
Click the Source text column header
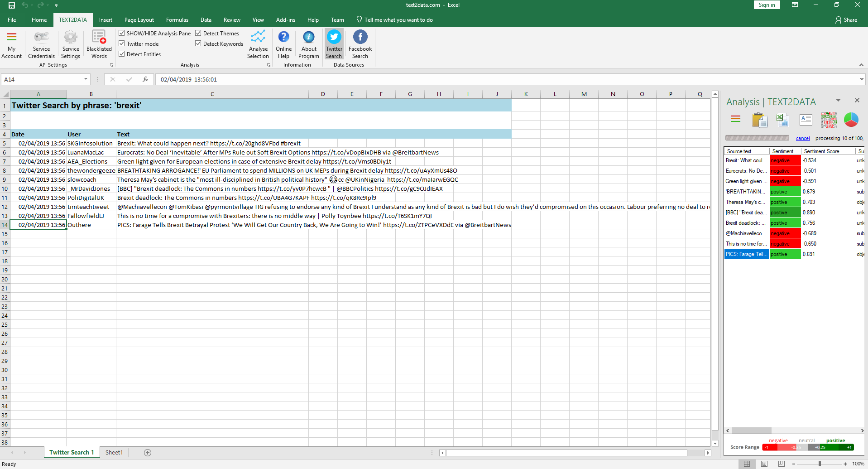click(x=747, y=151)
